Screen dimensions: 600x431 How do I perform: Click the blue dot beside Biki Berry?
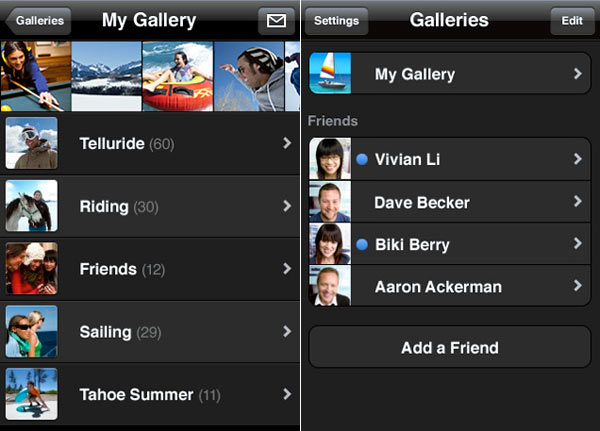point(362,245)
